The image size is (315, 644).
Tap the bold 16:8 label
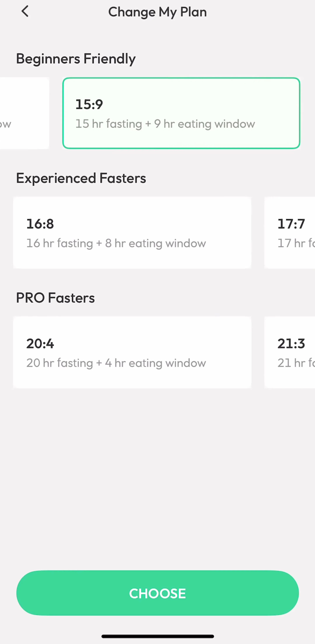[x=40, y=224]
